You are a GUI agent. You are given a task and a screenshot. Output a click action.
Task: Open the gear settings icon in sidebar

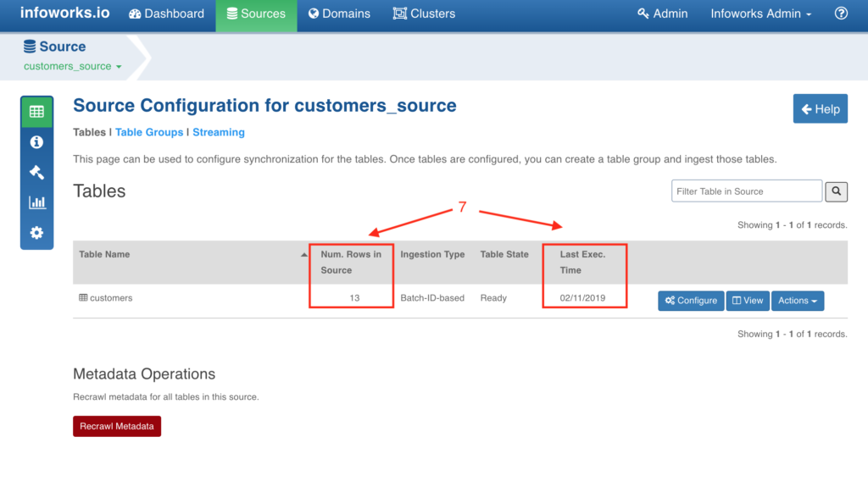click(36, 233)
